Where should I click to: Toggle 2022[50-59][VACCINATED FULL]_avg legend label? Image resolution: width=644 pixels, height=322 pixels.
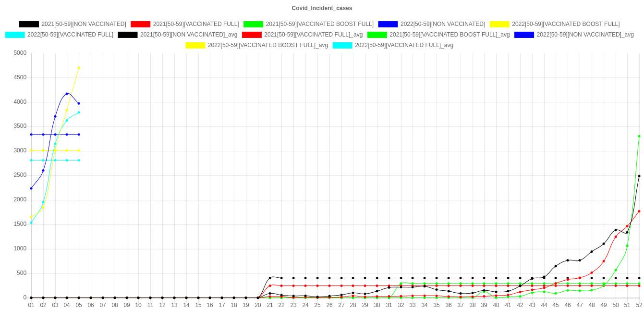click(404, 45)
